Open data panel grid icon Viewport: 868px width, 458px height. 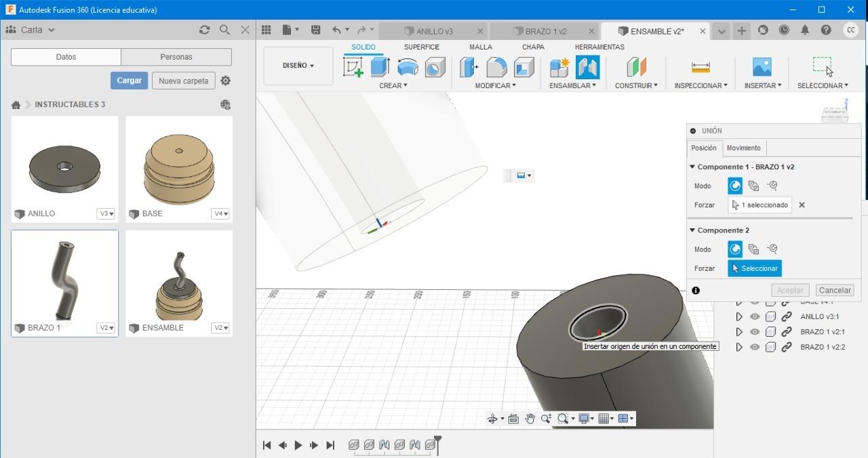click(x=267, y=30)
